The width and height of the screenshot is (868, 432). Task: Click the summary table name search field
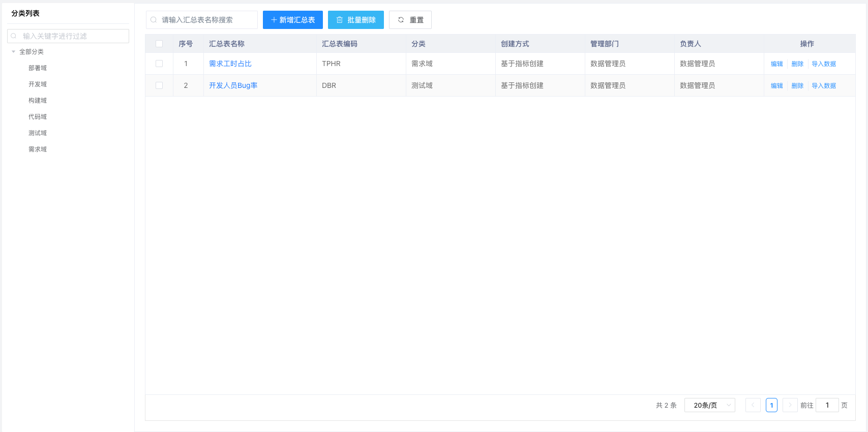coord(206,20)
